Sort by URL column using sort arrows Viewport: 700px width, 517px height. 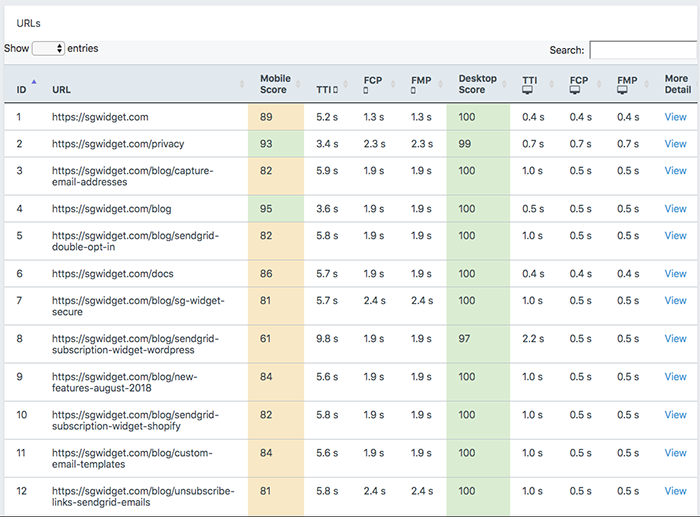pyautogui.click(x=242, y=83)
